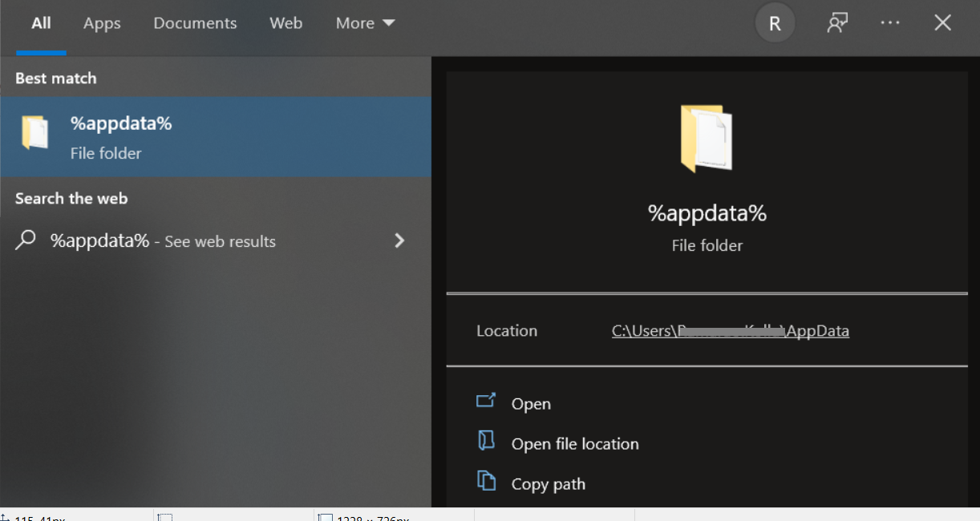980x521 pixels.
Task: Click the Copy path text label
Action: pos(549,483)
